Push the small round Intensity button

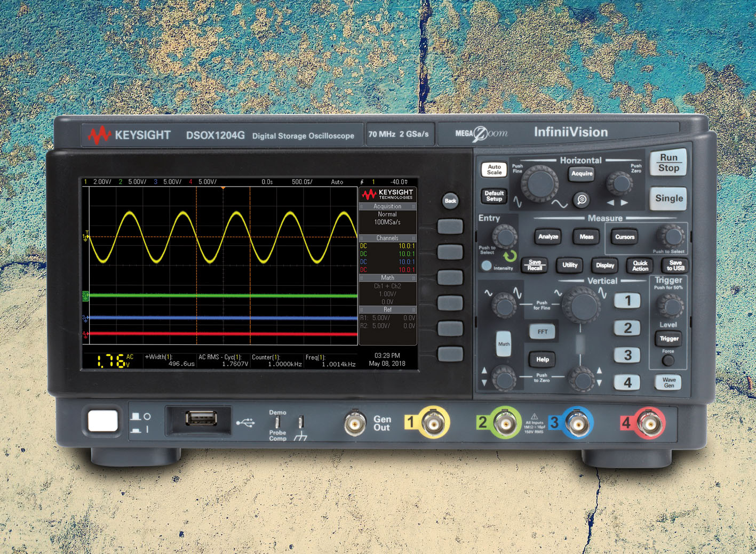tap(486, 265)
